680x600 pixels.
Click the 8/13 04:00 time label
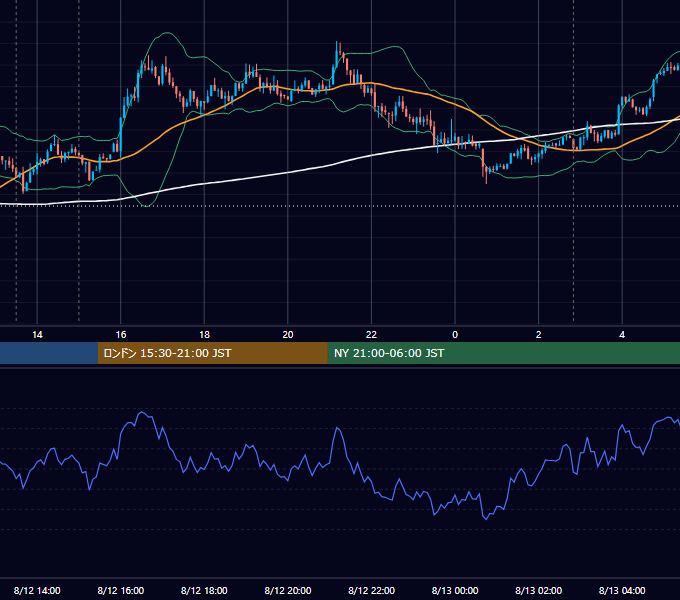pos(622,590)
